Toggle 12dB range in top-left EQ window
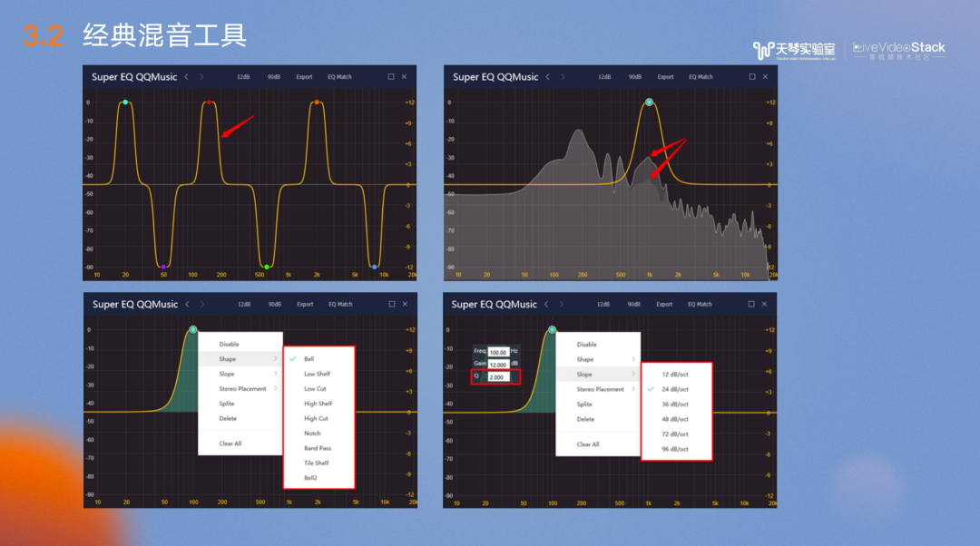This screenshot has width=980, height=546. (243, 77)
